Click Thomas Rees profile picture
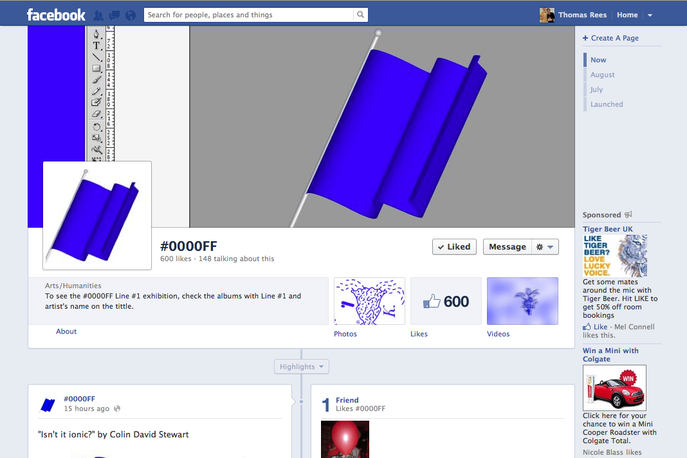 pos(547,15)
